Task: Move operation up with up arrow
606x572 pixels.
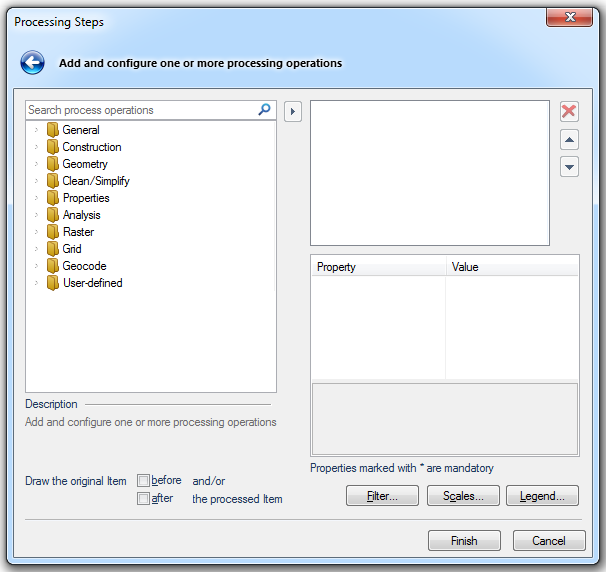Action: click(569, 140)
